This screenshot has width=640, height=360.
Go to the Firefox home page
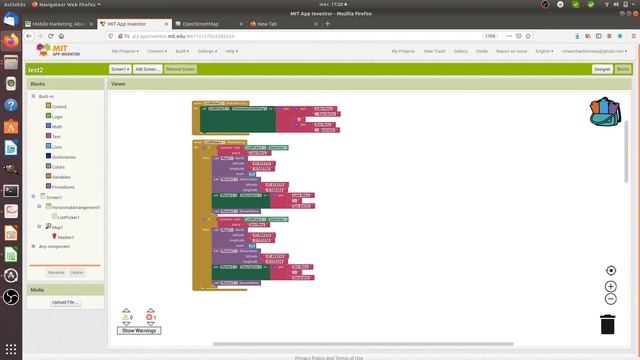tap(61, 36)
